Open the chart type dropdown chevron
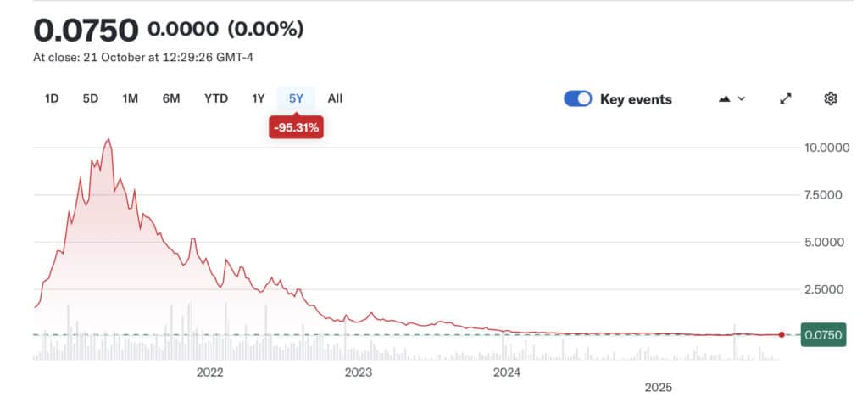The image size is (868, 403). [742, 98]
